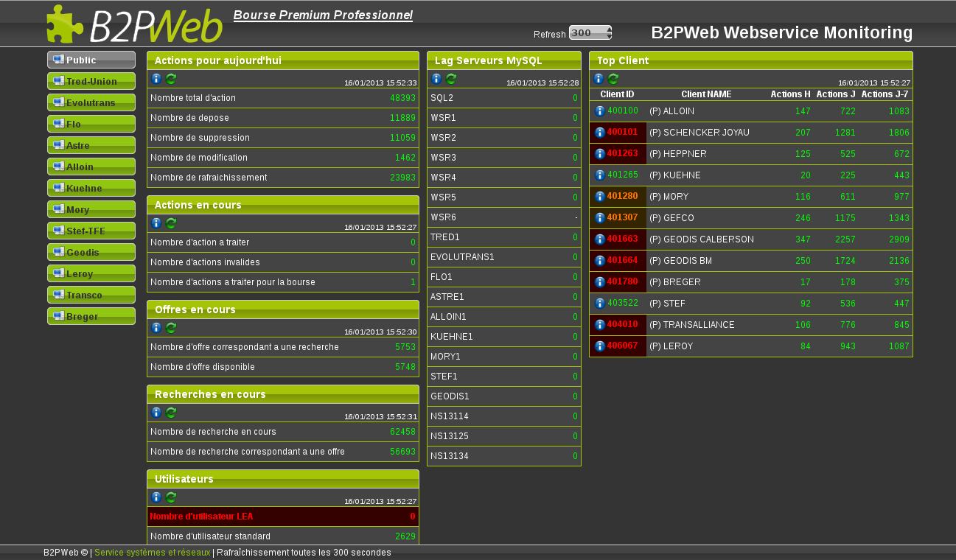Viewport: 956px width, 560px height.
Task: Open info icon in Top Client panel header
Action: click(599, 79)
